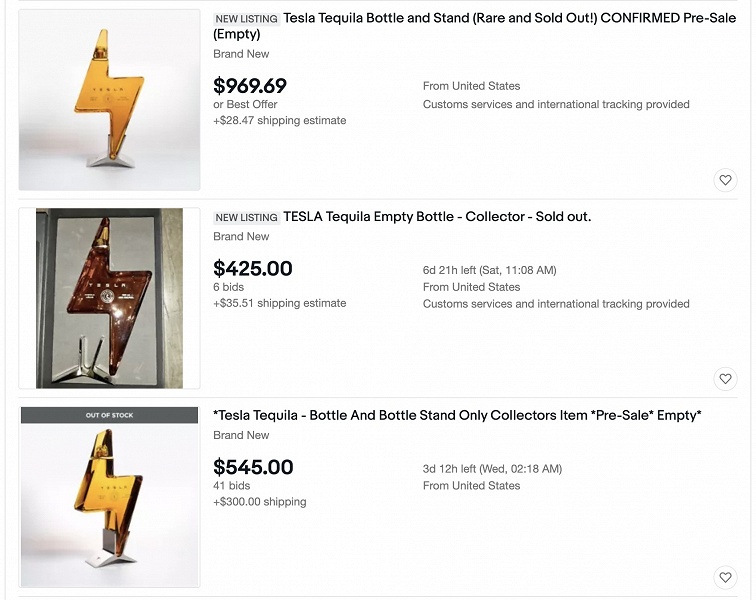Add the $969.69 Tesla bottle to watchlist
Screen dimensions: 756x600
pos(725,180)
